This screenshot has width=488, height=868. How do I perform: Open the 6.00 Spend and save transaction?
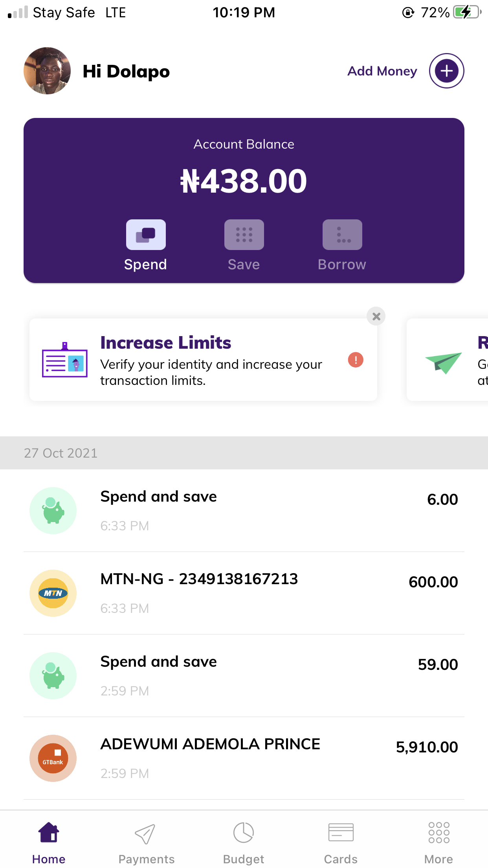click(244, 510)
